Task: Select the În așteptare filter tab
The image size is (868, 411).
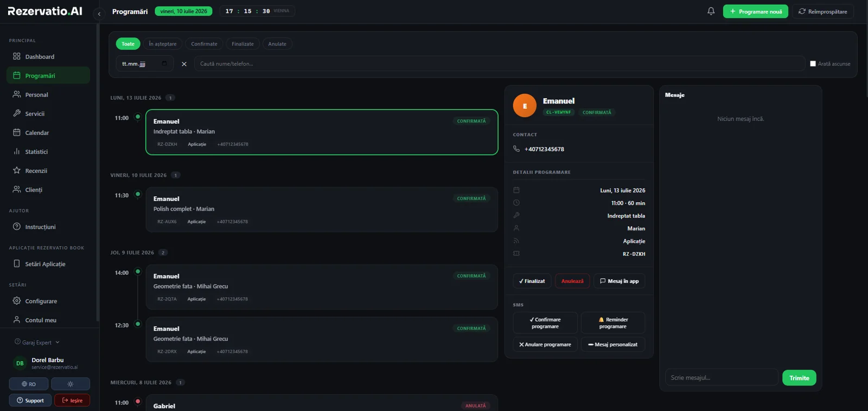Action: [x=163, y=44]
